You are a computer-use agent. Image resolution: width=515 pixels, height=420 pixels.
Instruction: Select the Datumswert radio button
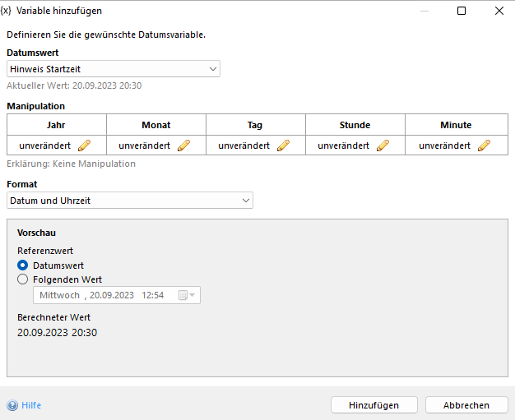(23, 265)
